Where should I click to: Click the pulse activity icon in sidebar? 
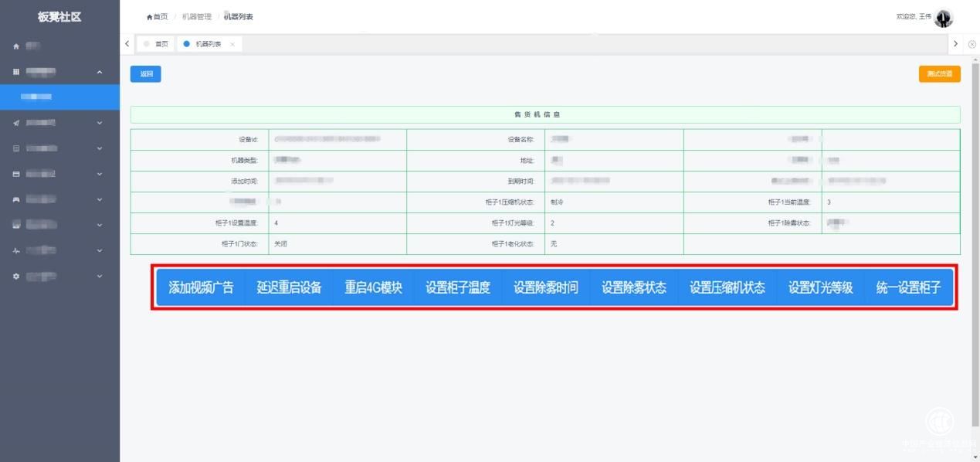[16, 250]
